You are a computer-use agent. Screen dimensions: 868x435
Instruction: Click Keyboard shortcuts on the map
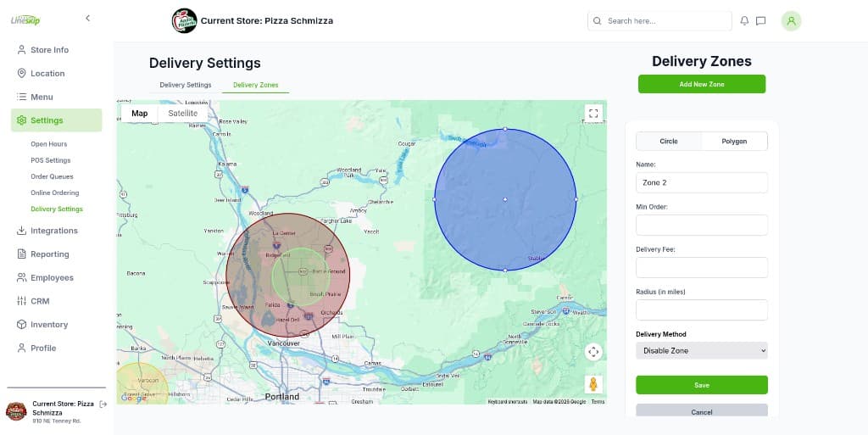coord(508,402)
